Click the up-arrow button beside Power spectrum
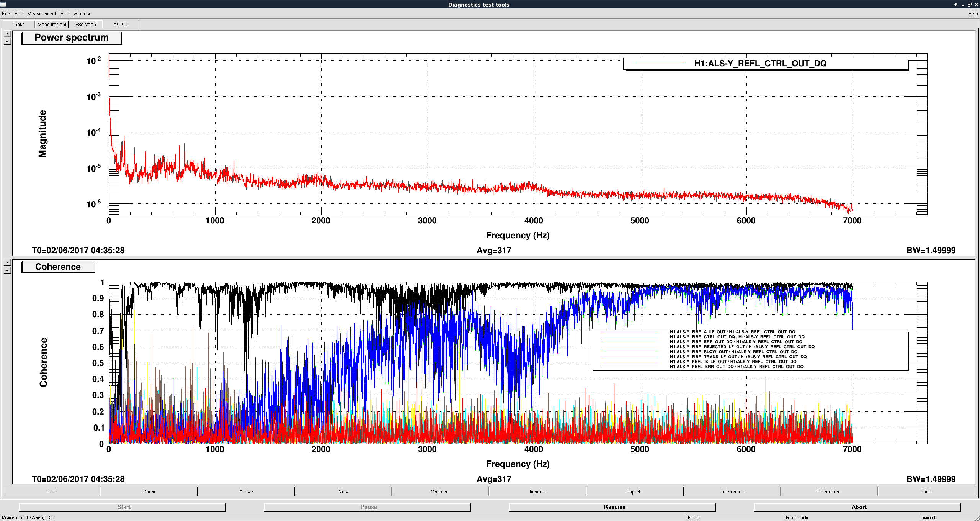The image size is (980, 521). tap(7, 41)
